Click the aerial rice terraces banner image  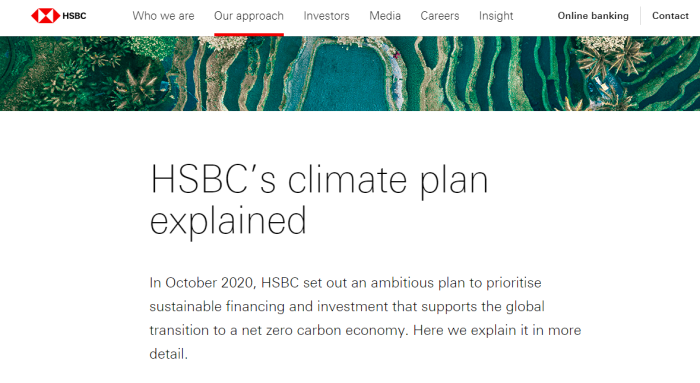350,74
